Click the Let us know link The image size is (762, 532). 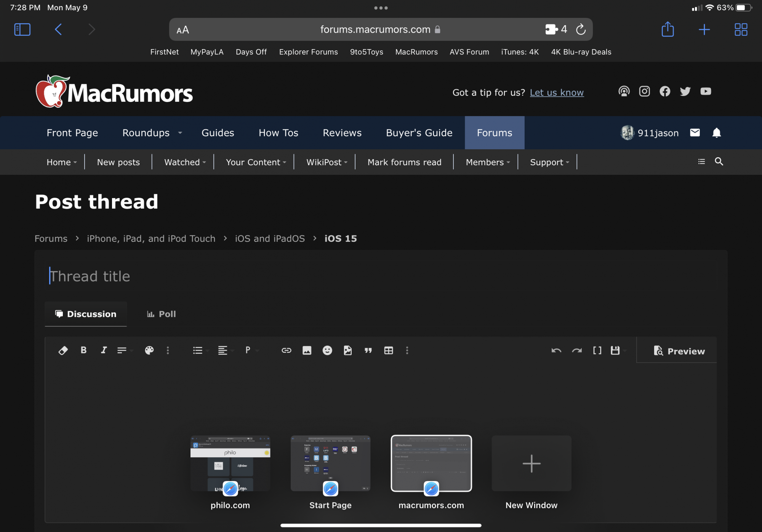point(557,93)
